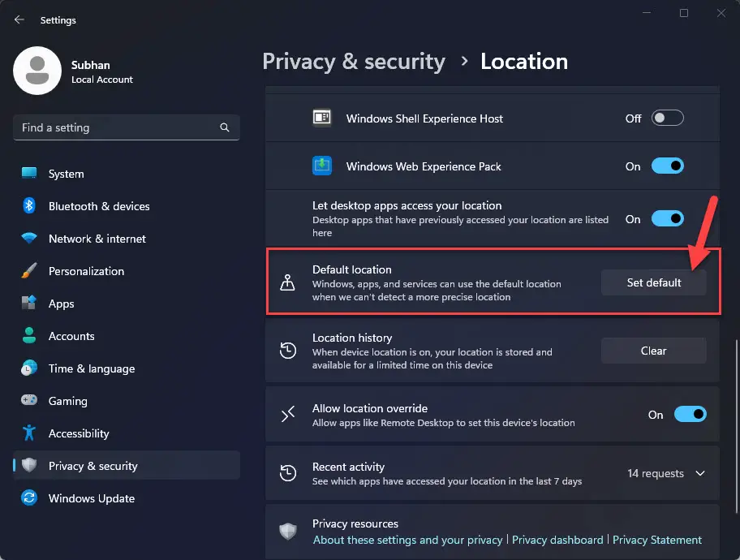Image resolution: width=740 pixels, height=560 pixels.
Task: Open Bluetooth & devices via its icon
Action: click(x=29, y=206)
